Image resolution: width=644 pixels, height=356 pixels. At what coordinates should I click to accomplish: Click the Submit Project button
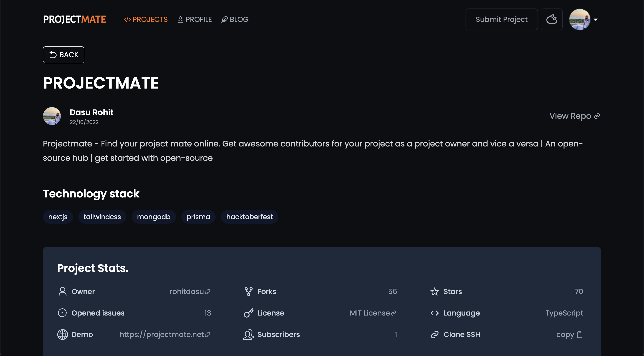502,19
